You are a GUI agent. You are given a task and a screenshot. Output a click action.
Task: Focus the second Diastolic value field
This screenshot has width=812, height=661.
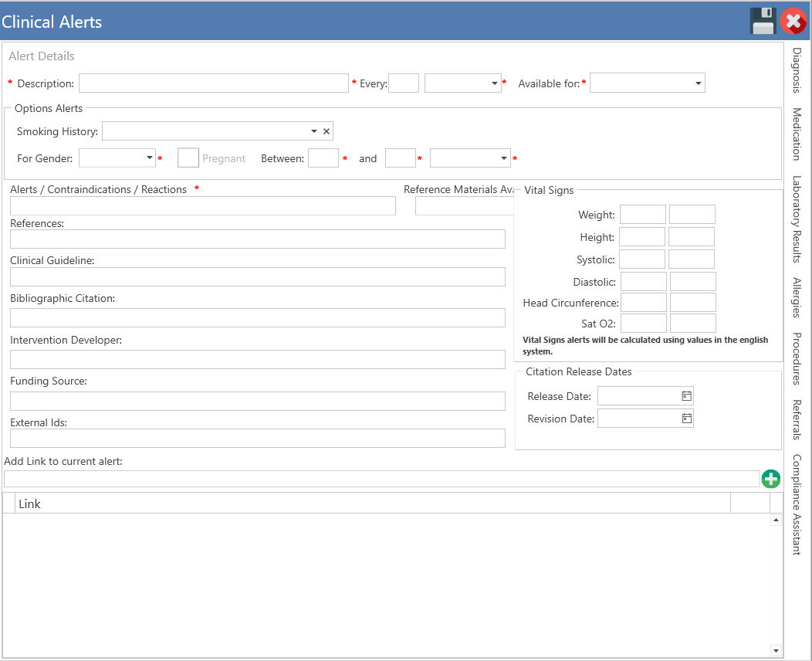(x=693, y=281)
